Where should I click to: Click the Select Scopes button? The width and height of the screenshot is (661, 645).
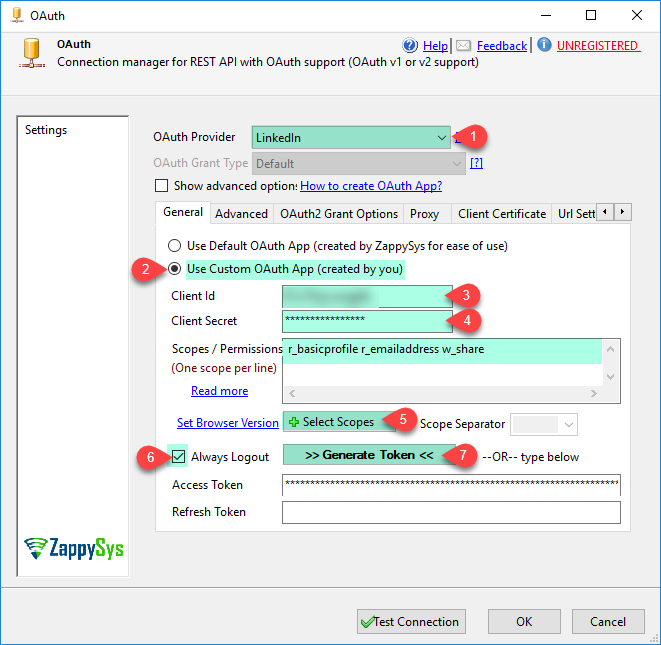coord(339,422)
